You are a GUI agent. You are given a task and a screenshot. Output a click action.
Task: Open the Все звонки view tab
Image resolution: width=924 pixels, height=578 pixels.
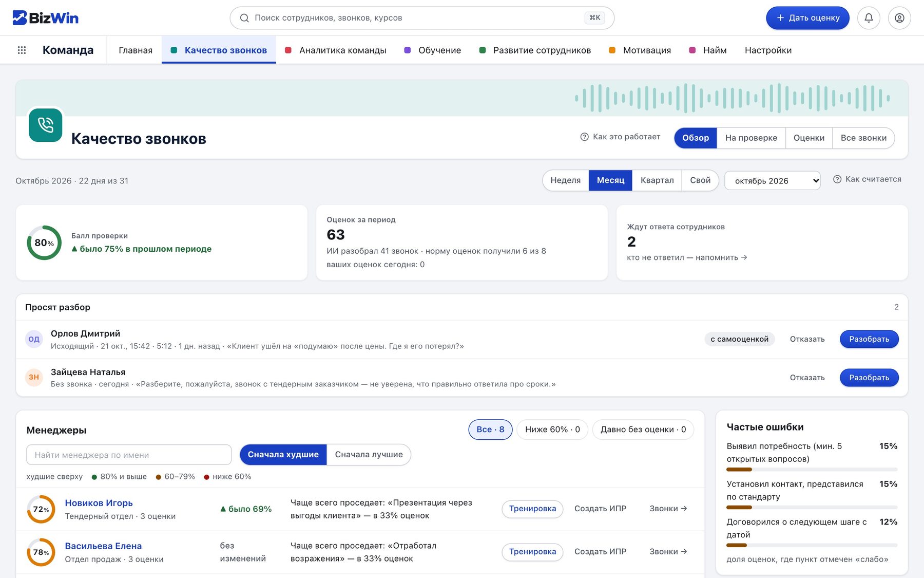pyautogui.click(x=863, y=138)
